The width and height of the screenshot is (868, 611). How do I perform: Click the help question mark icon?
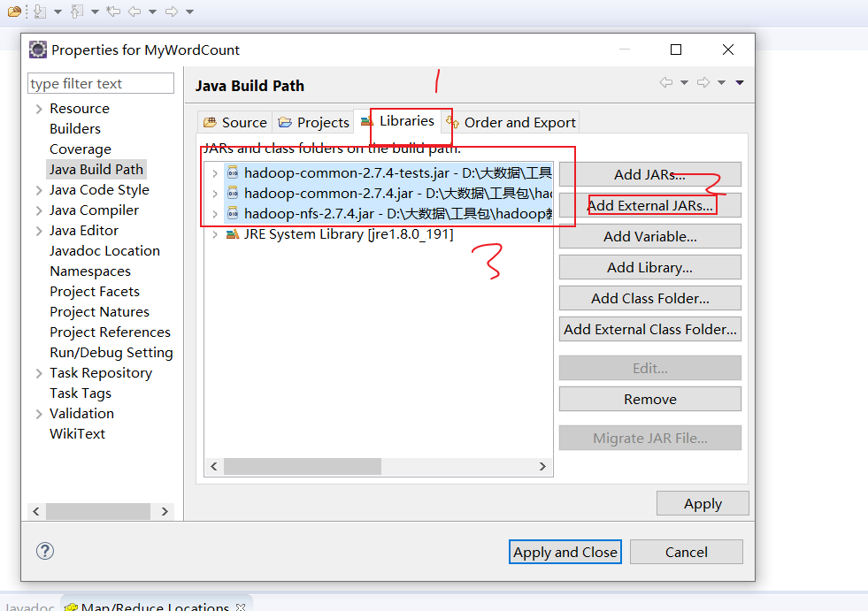pyautogui.click(x=45, y=551)
